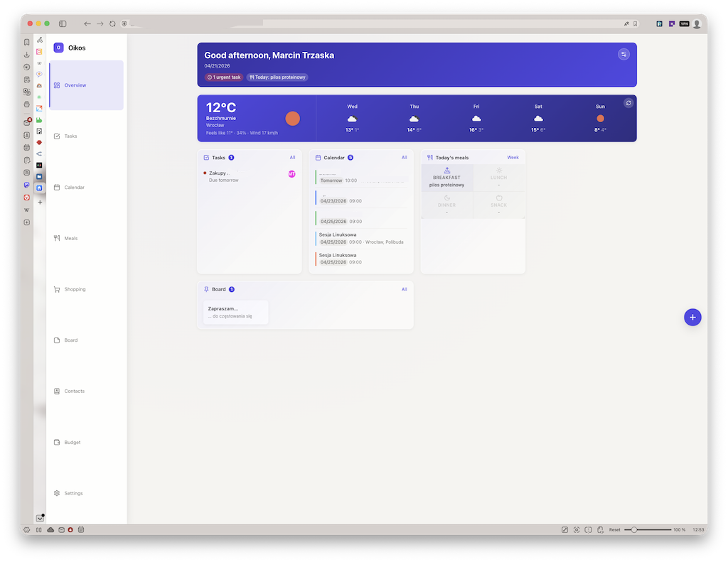Screen dimensions: 728x562
Task: Go to Overview in Oikos sidebar
Action: (x=86, y=85)
